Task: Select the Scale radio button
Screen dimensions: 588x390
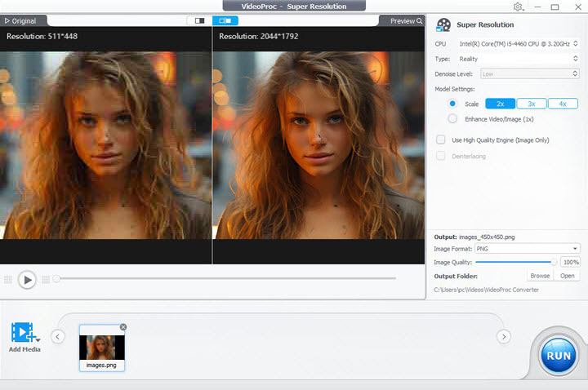Action: (452, 104)
